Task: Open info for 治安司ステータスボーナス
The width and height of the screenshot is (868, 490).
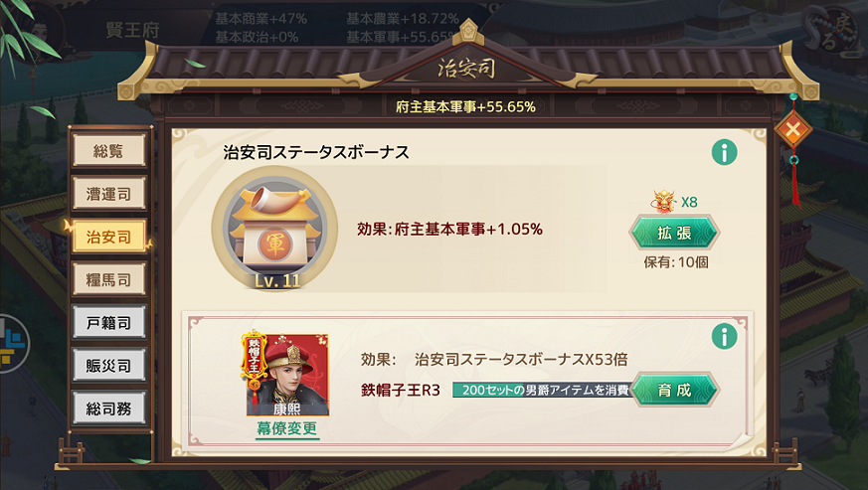Action: coord(724,152)
